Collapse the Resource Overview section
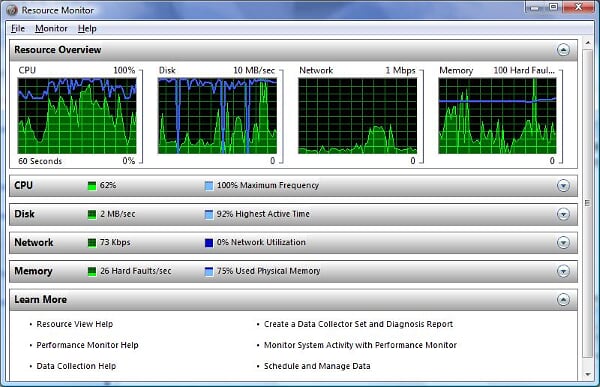This screenshot has width=600, height=387. [563, 50]
